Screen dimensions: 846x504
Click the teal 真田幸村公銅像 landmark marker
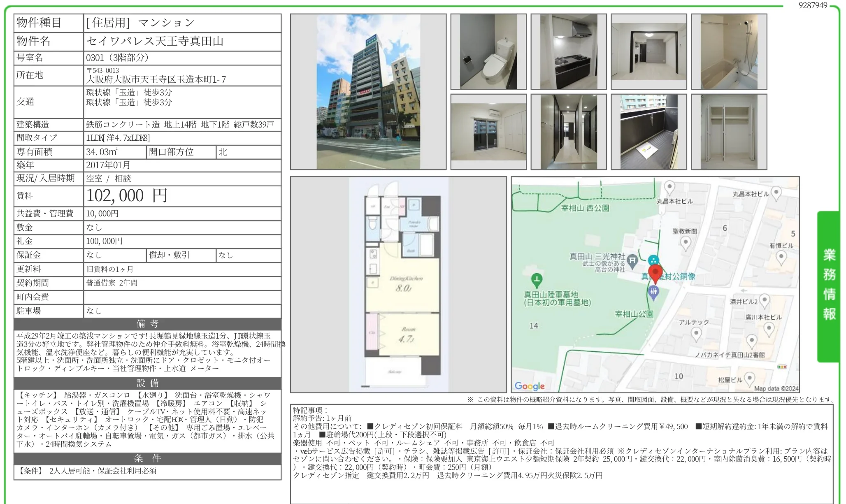[653, 260]
